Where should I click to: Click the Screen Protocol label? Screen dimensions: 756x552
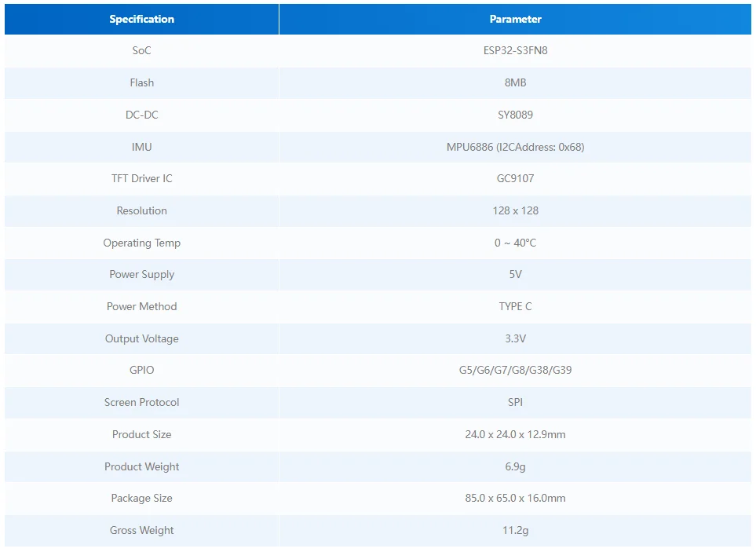point(142,403)
